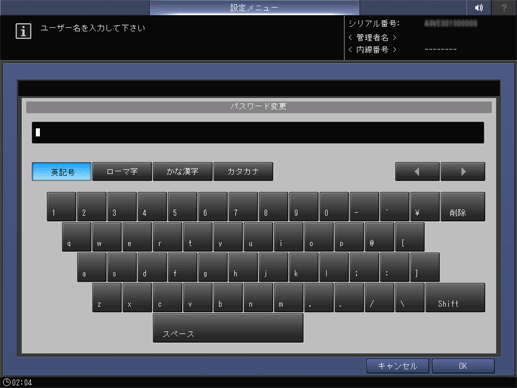Tap the closing bracket ] key
Screen dimensions: 517x388
click(425, 267)
